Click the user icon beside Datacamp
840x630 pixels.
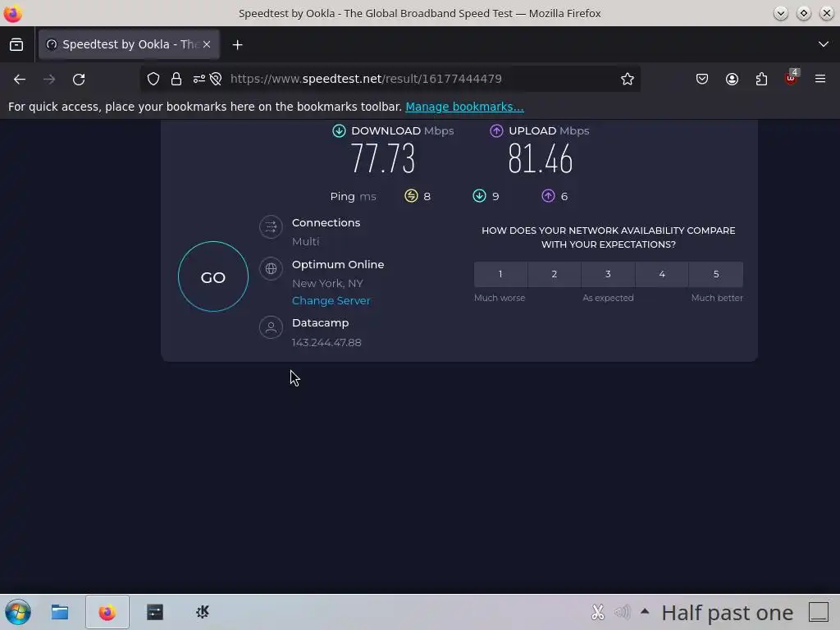point(271,326)
